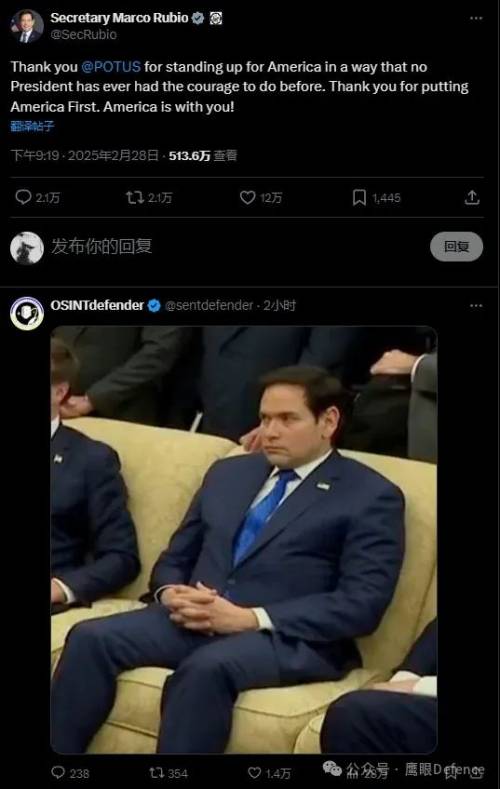This screenshot has width=500, height=789.
Task: Open more options on OSINTdefender's reply
Action: 476,305
